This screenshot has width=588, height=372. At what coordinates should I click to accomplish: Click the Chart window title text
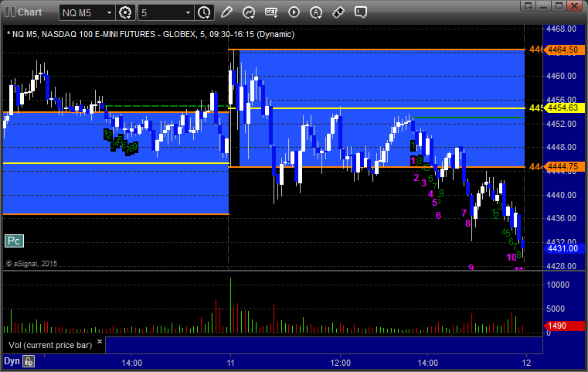(29, 12)
